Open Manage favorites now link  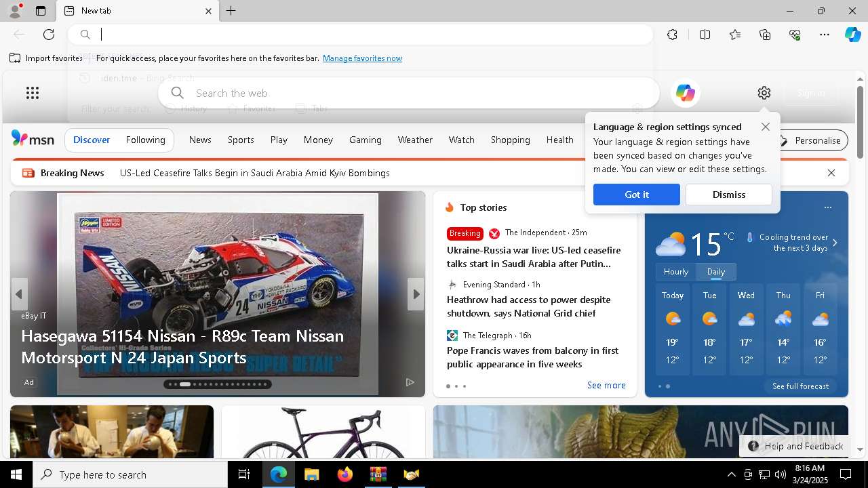click(x=362, y=58)
